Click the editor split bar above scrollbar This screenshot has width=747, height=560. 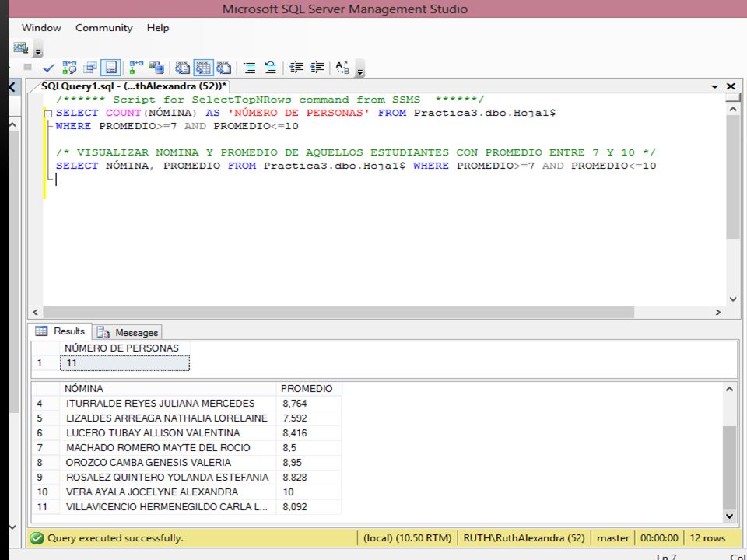[x=733, y=98]
